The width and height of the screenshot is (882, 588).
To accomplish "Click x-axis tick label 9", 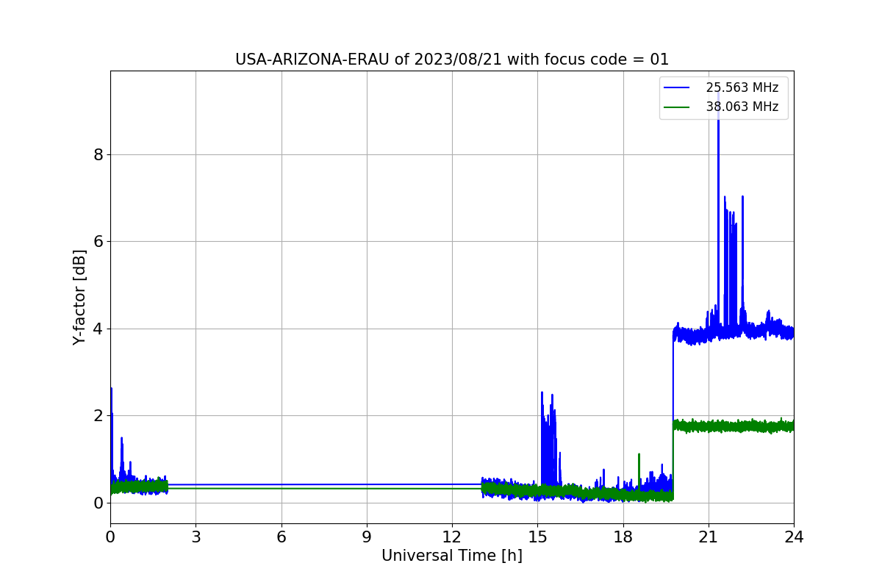I will coord(367,537).
